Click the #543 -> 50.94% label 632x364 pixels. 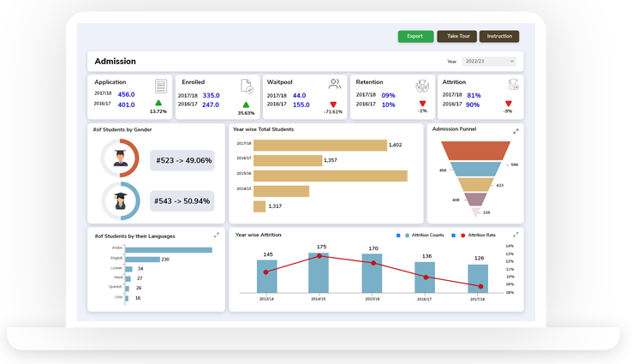(x=182, y=201)
